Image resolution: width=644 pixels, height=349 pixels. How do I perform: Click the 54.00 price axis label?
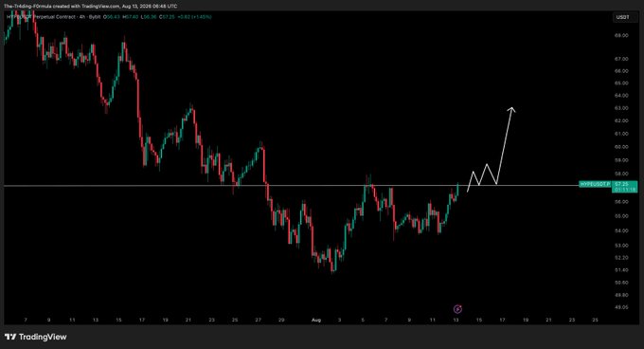click(622, 230)
